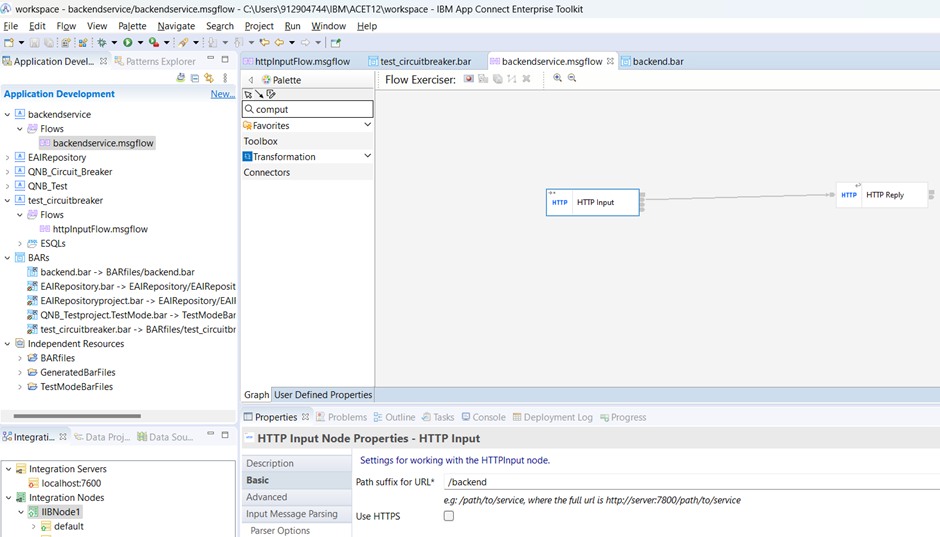Start Flow Exerciser recording icon

click(x=469, y=79)
